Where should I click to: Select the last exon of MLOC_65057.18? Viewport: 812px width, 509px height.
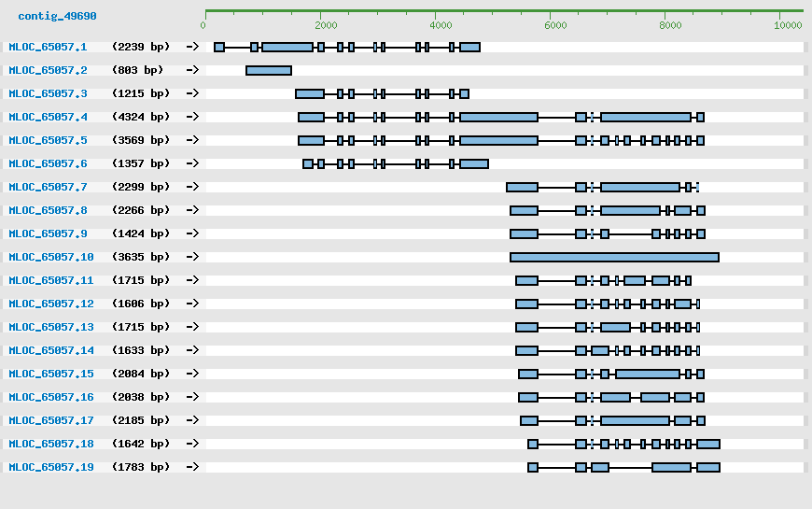click(x=708, y=444)
